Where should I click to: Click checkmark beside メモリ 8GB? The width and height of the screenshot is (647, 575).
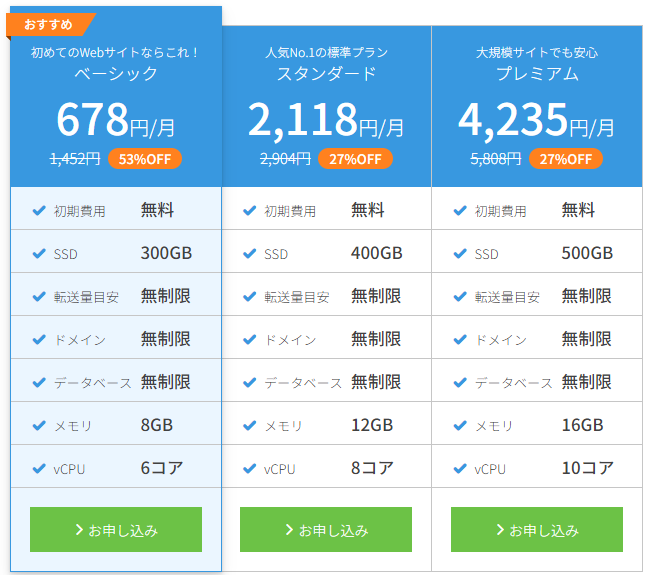click(x=39, y=425)
